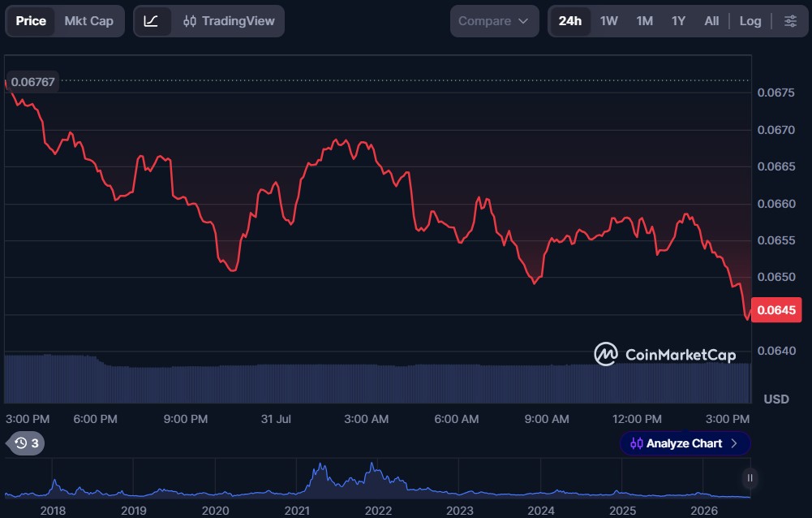Screen dimensions: 812x518
Task: Pause the range selector with pause icon
Action: (750, 478)
